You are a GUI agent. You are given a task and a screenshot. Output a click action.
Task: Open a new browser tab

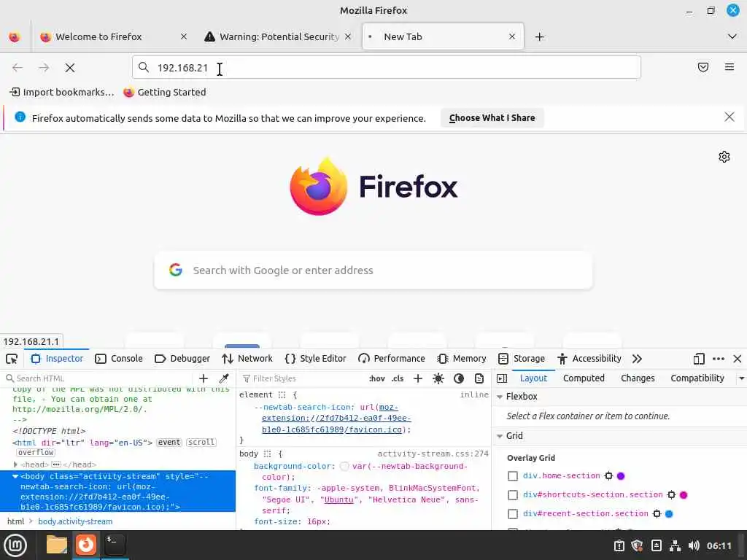539,36
